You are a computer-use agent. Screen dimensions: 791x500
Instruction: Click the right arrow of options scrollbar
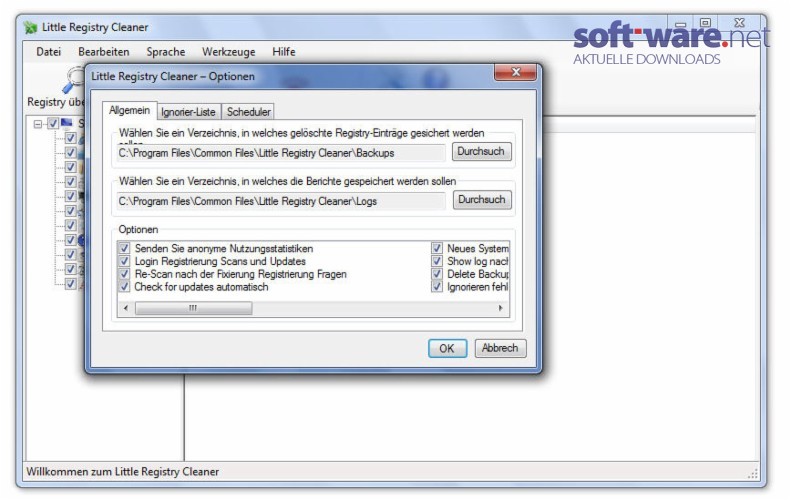pos(500,308)
